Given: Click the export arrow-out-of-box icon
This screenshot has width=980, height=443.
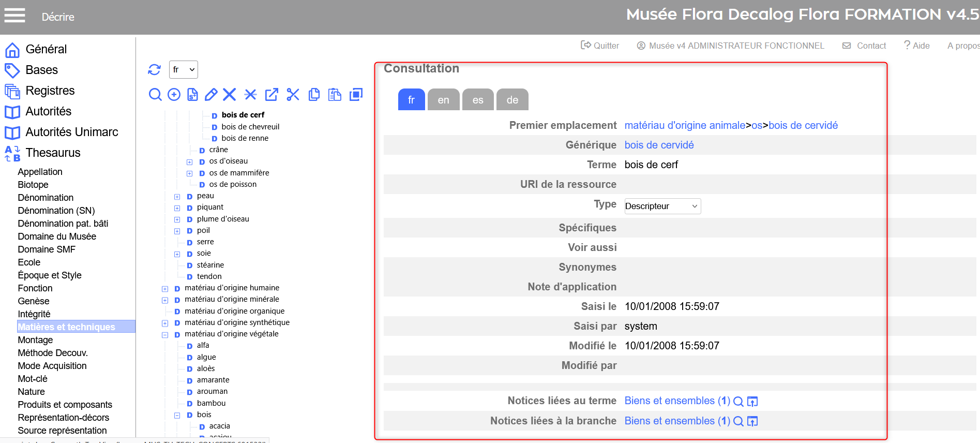Looking at the screenshot, I should click(x=272, y=95).
